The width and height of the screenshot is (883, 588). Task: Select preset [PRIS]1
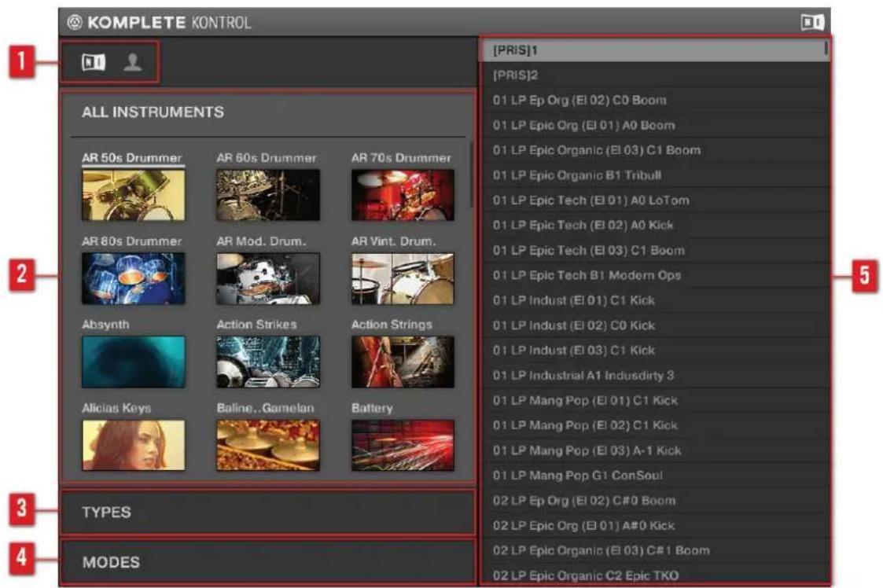[x=655, y=50]
